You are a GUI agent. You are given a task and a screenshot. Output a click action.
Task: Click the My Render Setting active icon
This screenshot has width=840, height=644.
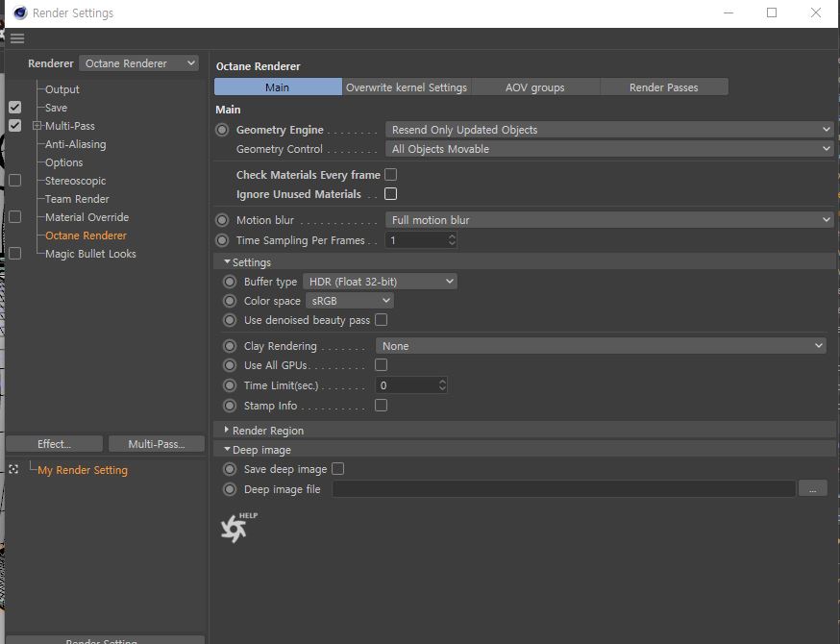[x=13, y=469]
